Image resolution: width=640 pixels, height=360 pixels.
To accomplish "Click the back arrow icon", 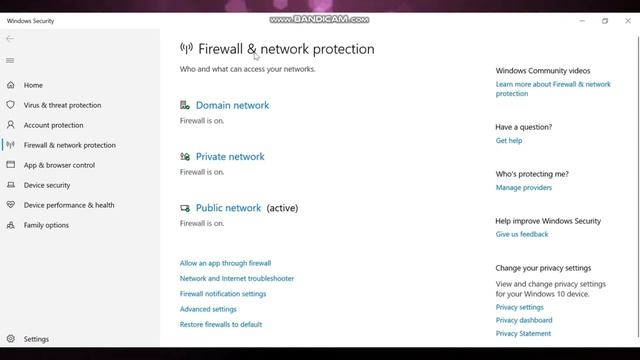I will coord(10,39).
